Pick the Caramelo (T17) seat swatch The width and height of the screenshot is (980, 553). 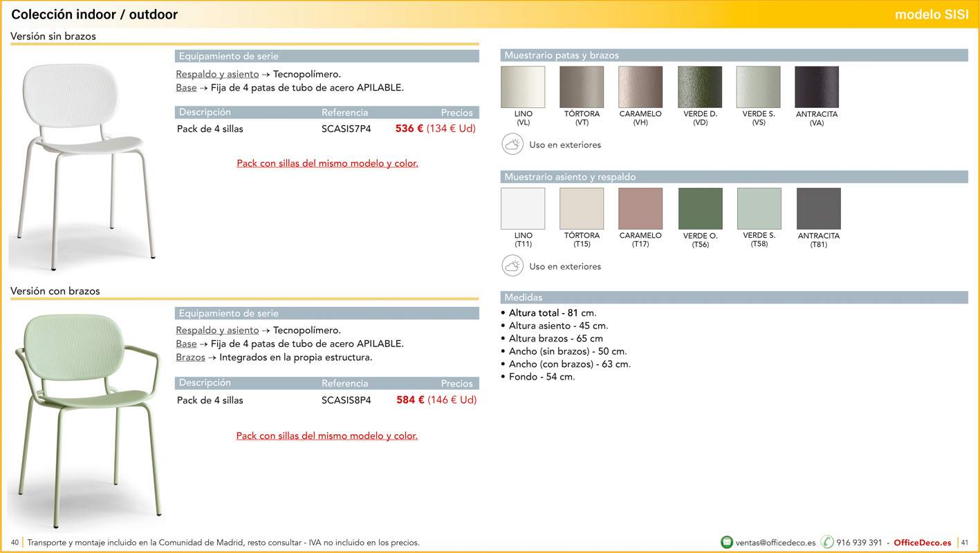coord(640,209)
